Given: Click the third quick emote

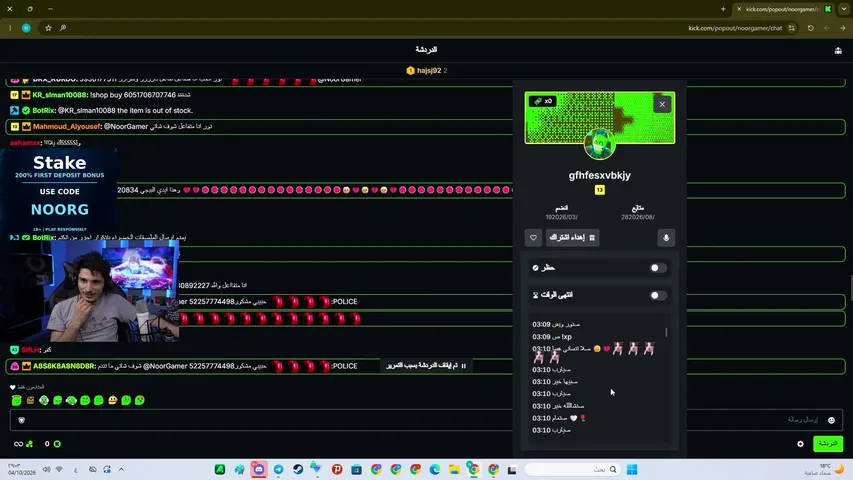Looking at the screenshot, I should pyautogui.click(x=44, y=401).
